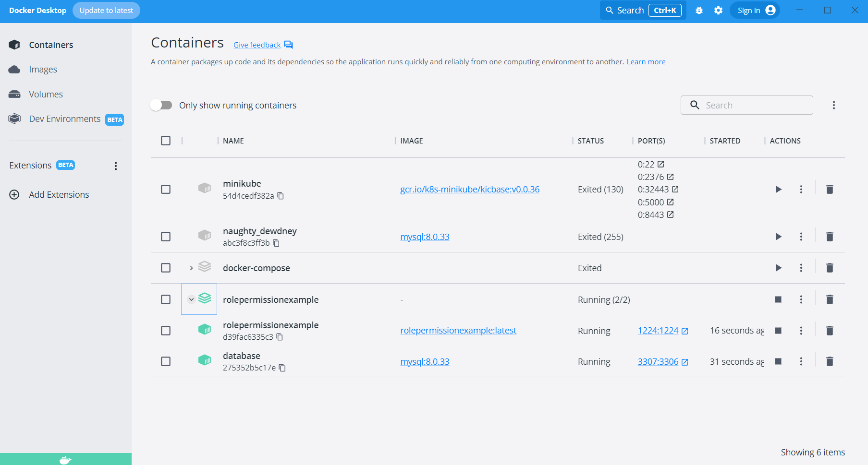Open Dev Environments section

click(x=66, y=119)
